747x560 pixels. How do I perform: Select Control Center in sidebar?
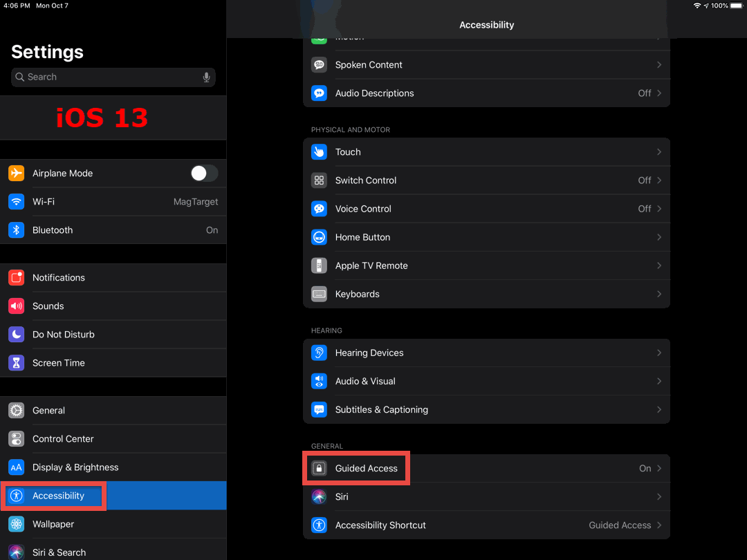coord(113,439)
